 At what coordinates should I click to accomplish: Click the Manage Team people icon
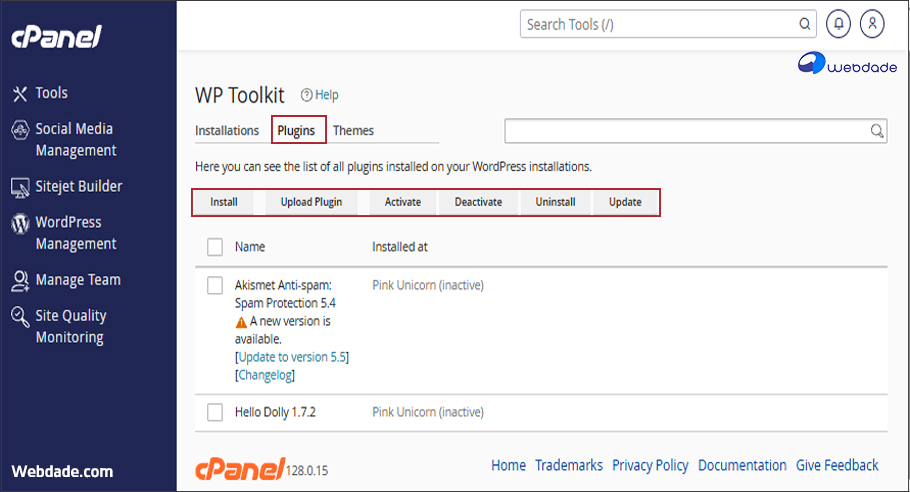click(19, 281)
